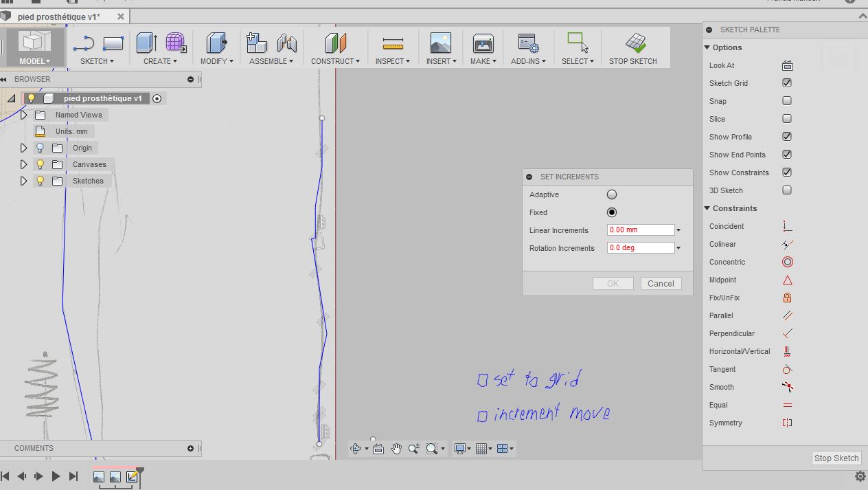Jump to timeline end with skip-forward control
Screen dimensions: 868x490
[73, 476]
